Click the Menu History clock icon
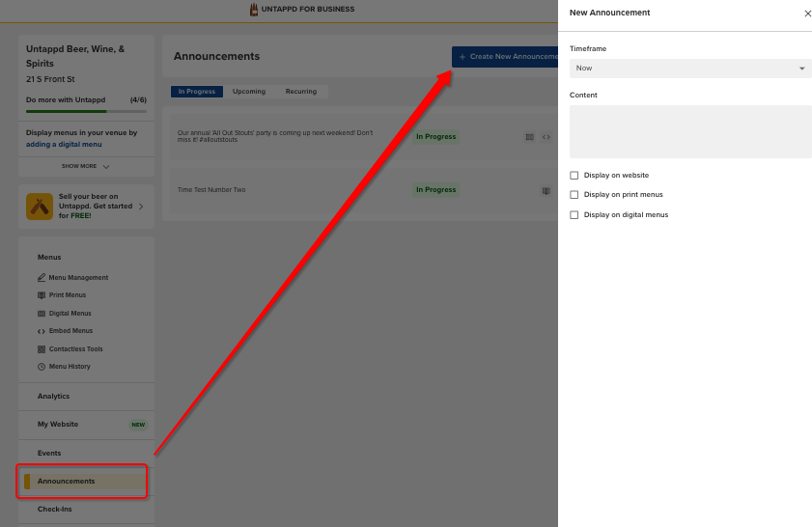Screen dimensions: 812x527 [x=42, y=367]
